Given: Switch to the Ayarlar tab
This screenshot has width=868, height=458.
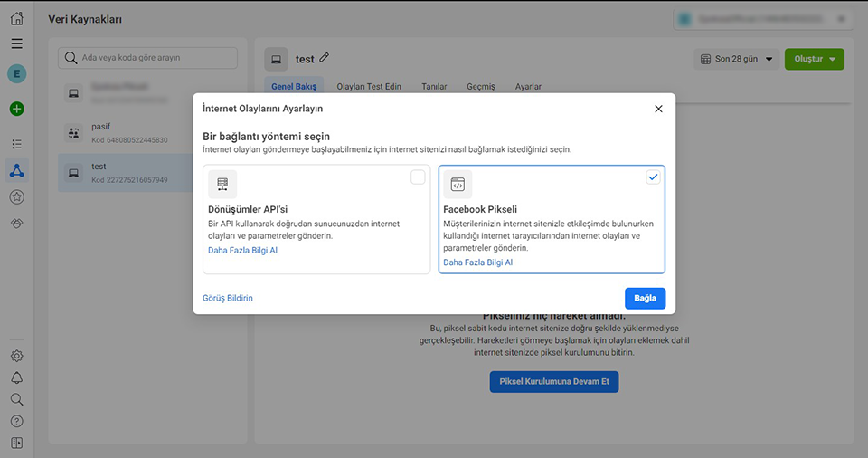Looking at the screenshot, I should [528, 87].
